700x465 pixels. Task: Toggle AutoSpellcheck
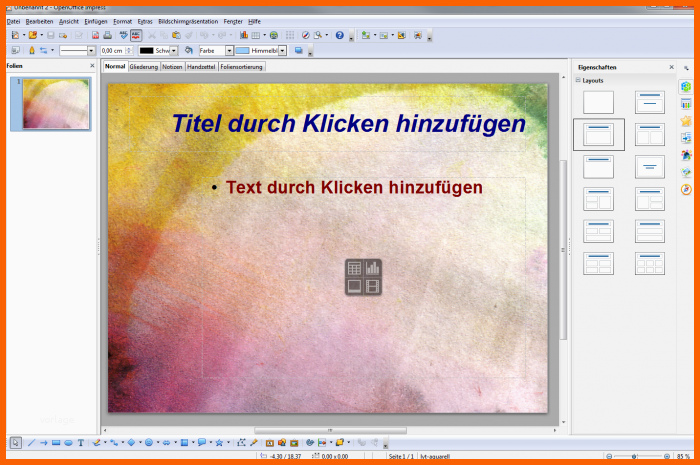[x=136, y=35]
